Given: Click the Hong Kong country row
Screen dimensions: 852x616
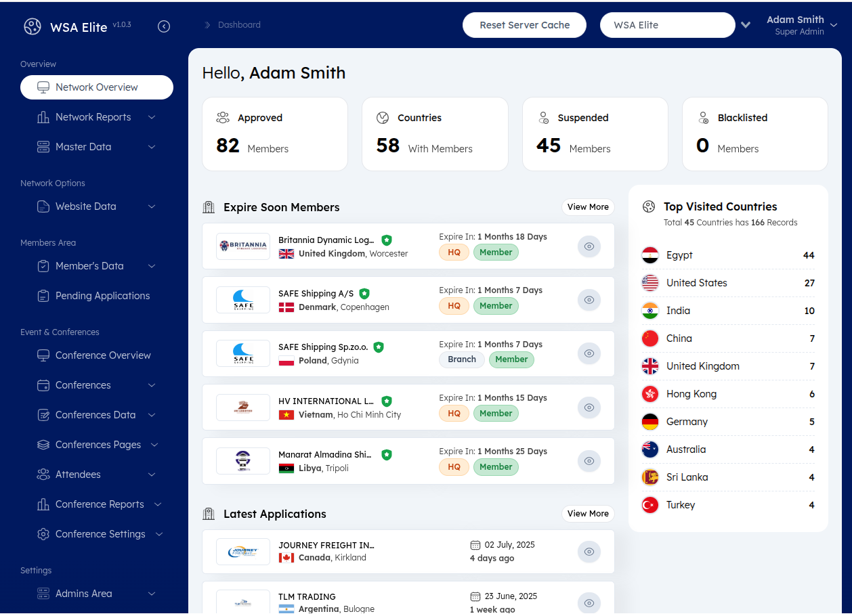Looking at the screenshot, I should (728, 394).
